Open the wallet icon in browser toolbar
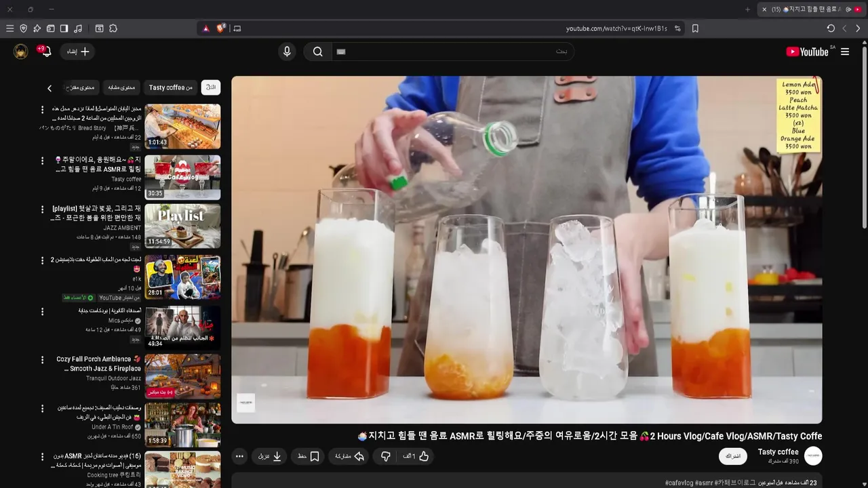The height and width of the screenshot is (488, 868). (x=50, y=28)
